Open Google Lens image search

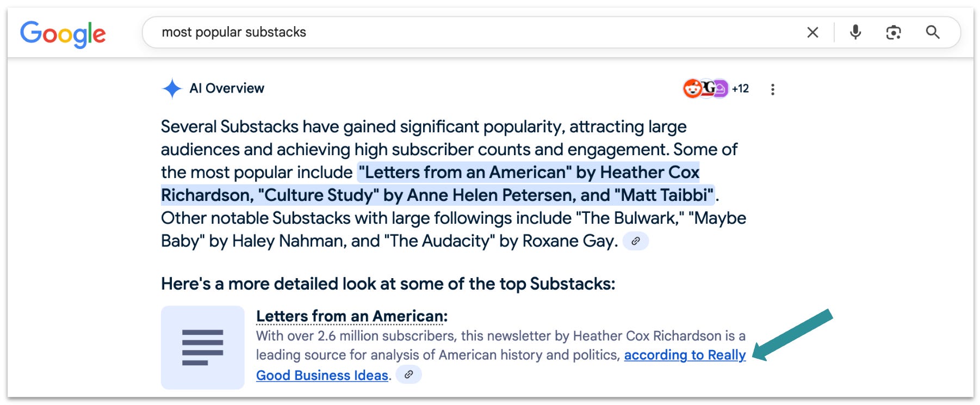coord(894,33)
